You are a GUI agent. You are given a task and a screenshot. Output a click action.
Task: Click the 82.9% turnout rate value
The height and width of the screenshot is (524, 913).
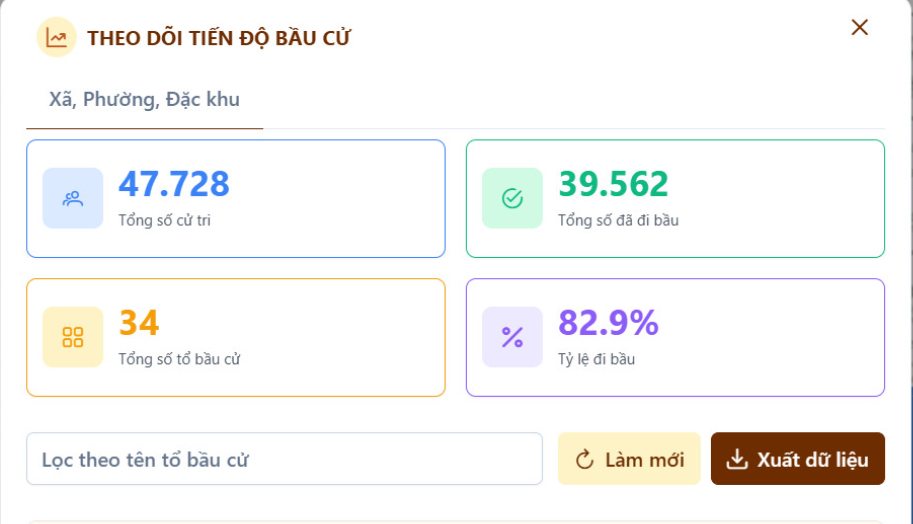608,323
